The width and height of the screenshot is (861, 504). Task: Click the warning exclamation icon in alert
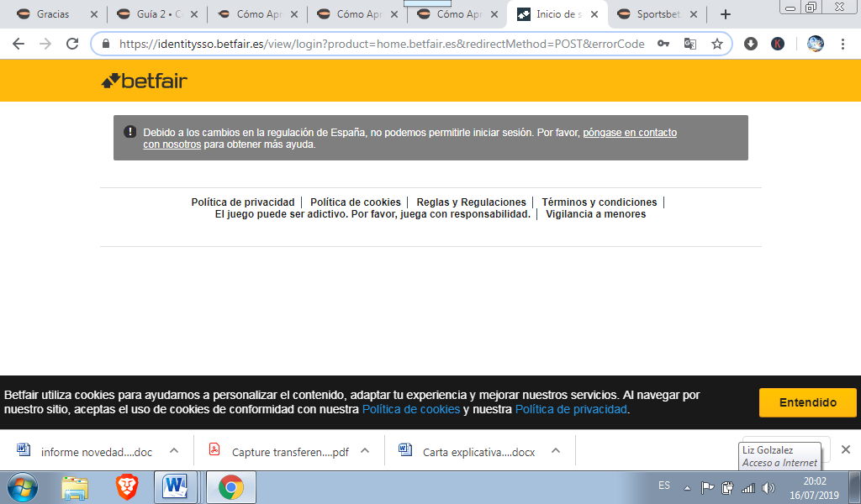coord(129,132)
